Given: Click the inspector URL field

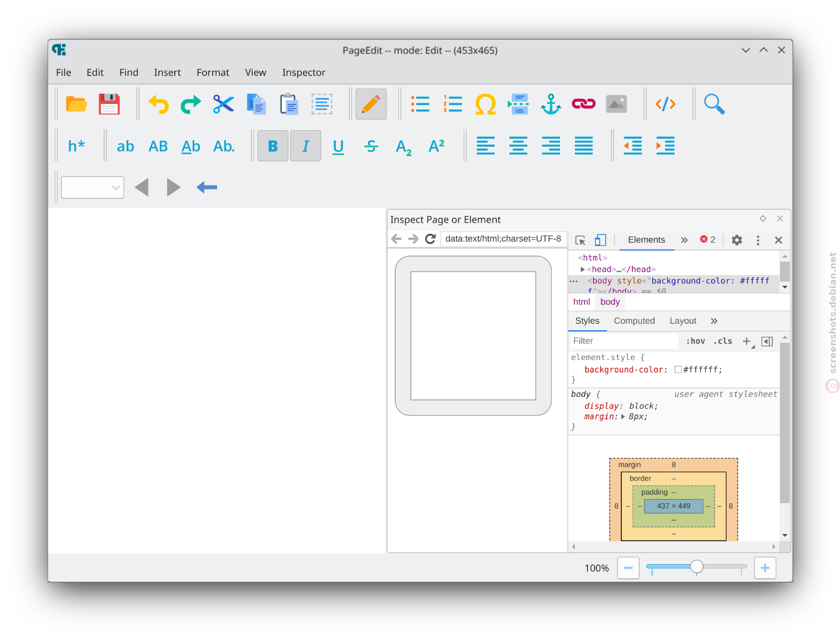Looking at the screenshot, I should tap(503, 239).
